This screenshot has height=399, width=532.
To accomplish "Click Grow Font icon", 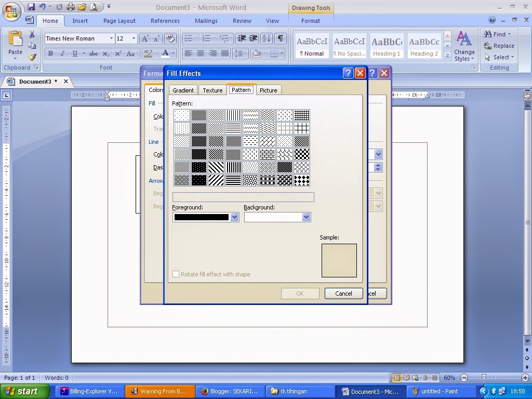I will pyautogui.click(x=145, y=38).
